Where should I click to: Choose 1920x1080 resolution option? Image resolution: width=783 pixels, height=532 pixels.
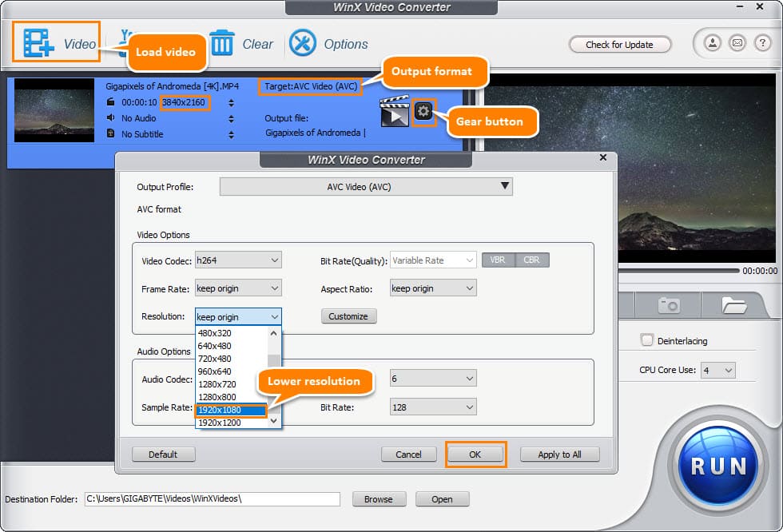(232, 410)
